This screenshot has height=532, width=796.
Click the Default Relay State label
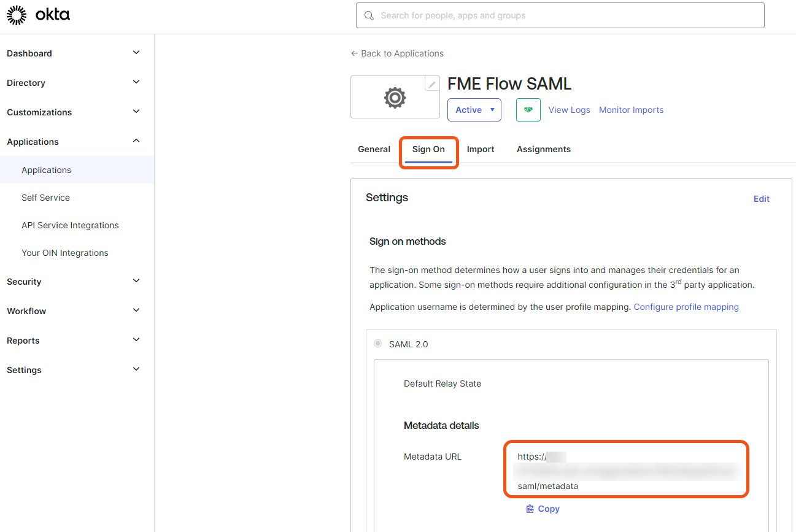tap(442, 384)
